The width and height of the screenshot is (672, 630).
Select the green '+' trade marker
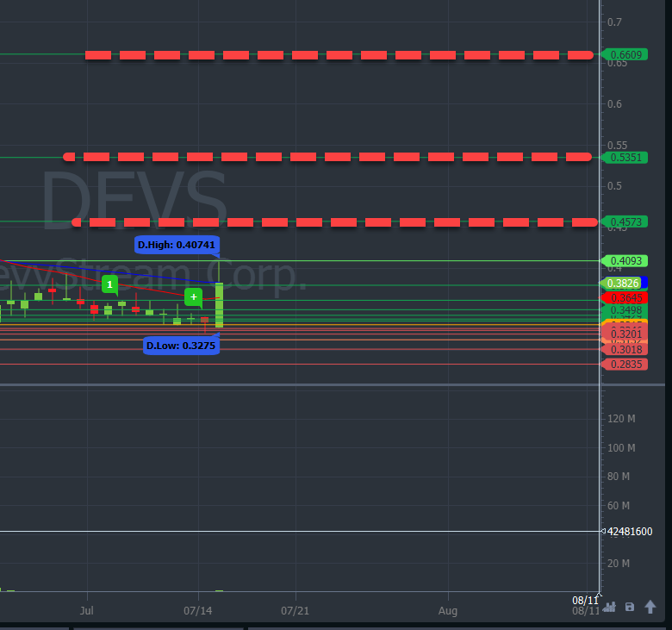193,296
